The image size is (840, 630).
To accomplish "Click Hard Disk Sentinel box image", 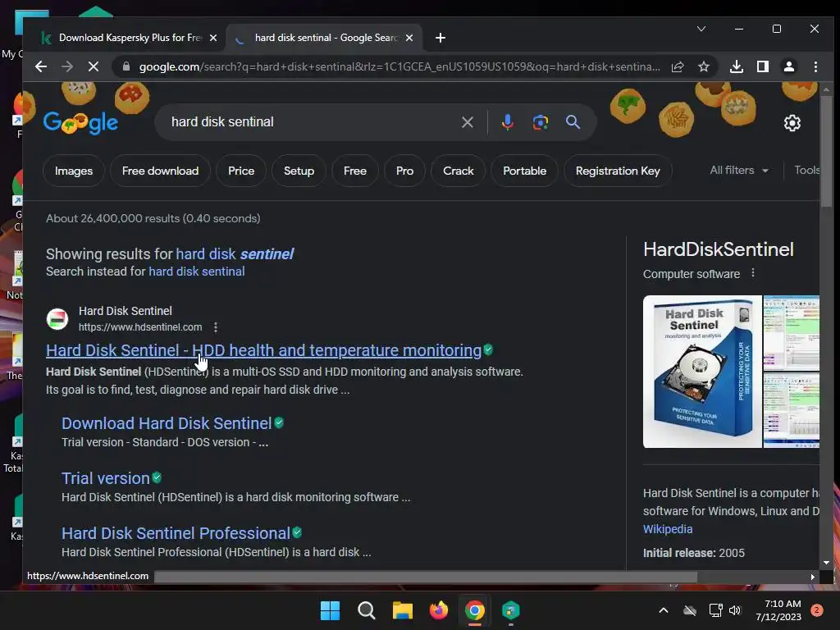I will 702,372.
